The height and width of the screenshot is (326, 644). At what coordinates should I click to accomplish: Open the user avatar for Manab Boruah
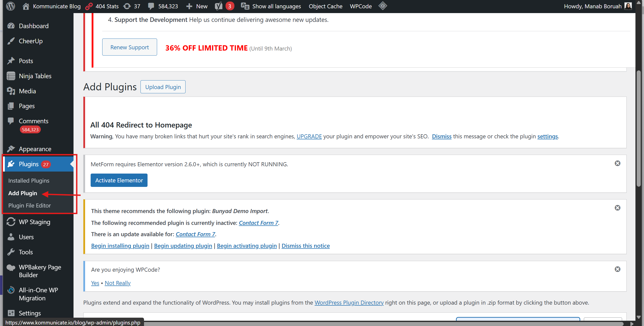[x=628, y=6]
